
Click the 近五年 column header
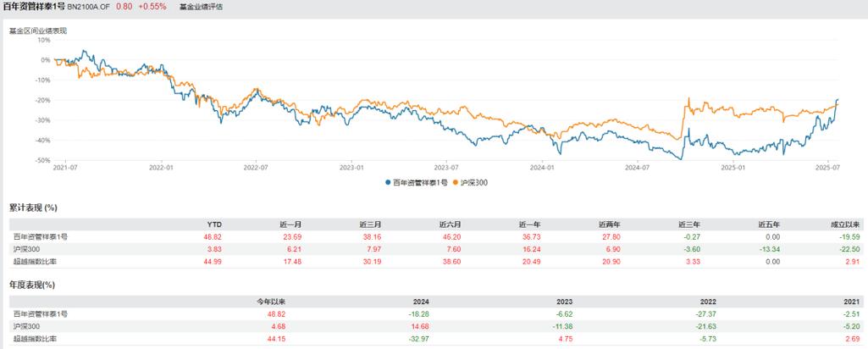coord(769,225)
